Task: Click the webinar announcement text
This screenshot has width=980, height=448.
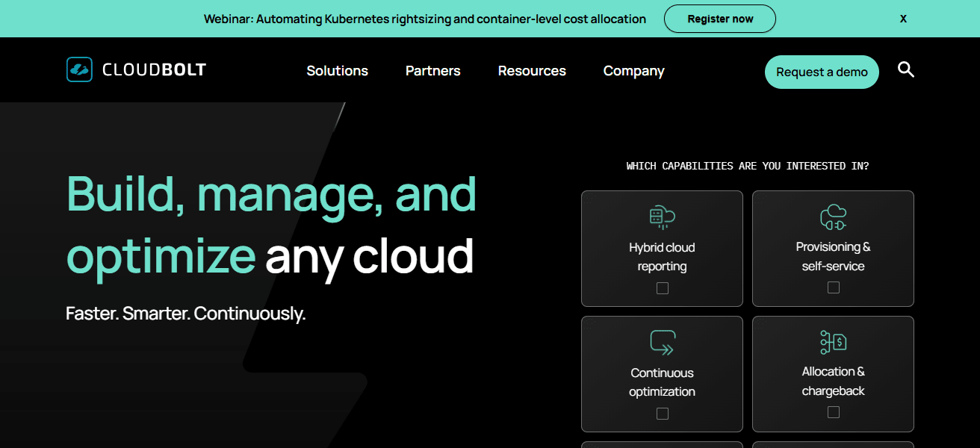Action: [x=425, y=19]
